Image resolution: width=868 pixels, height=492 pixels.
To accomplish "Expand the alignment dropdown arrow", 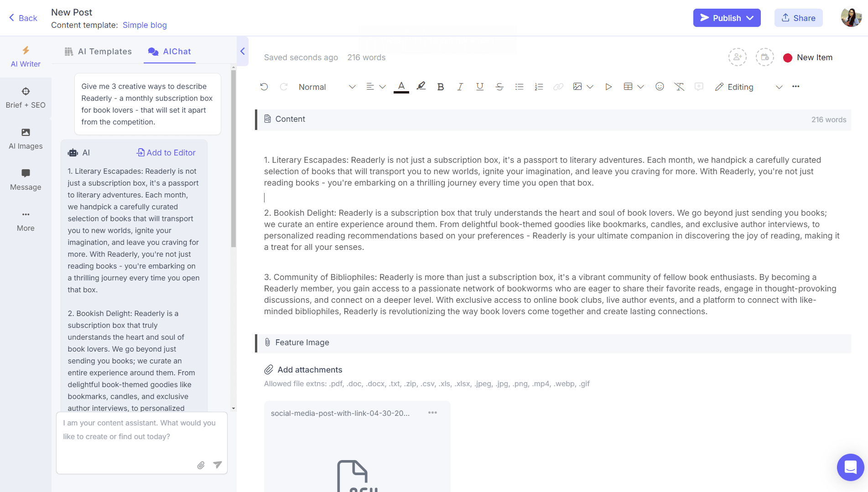I will pos(382,87).
